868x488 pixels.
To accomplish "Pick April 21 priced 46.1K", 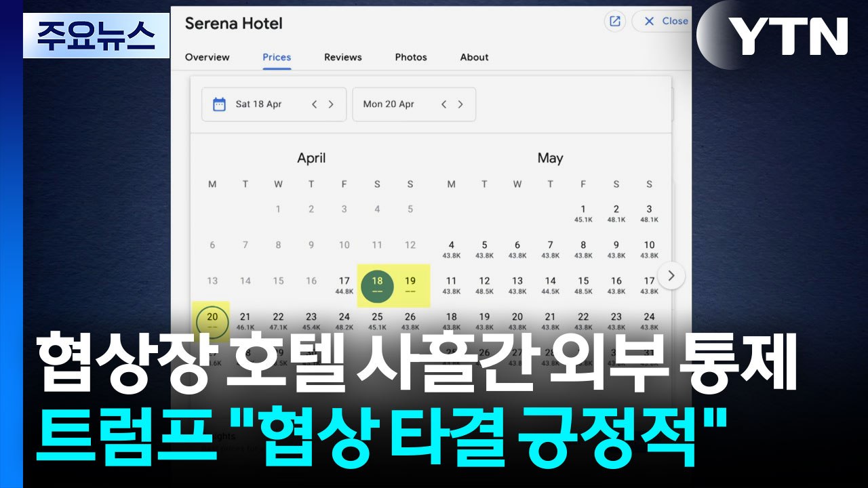I will coord(245,321).
